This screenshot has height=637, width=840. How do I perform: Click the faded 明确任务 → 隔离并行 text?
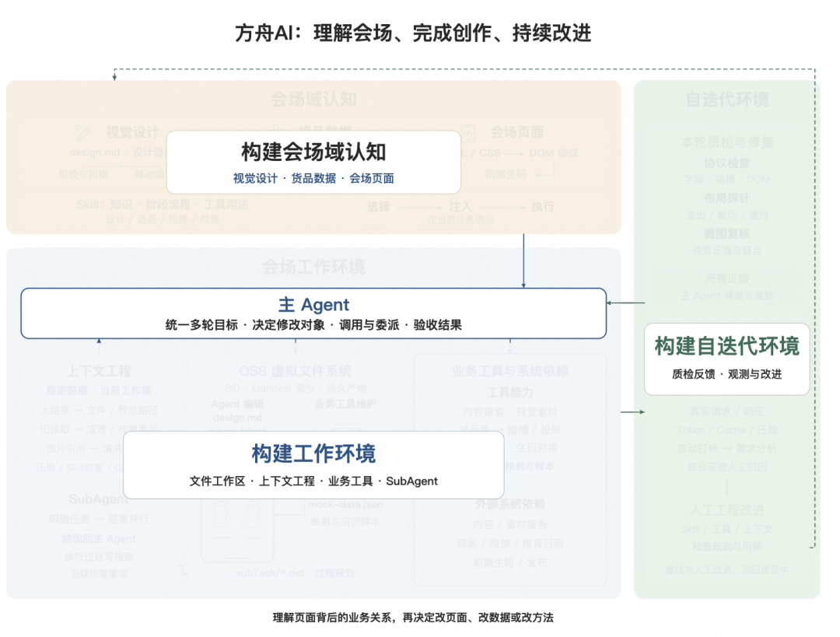(x=99, y=519)
